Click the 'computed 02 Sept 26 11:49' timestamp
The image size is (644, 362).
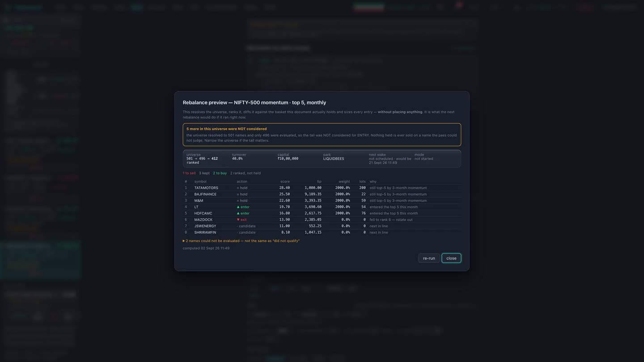[x=206, y=248]
